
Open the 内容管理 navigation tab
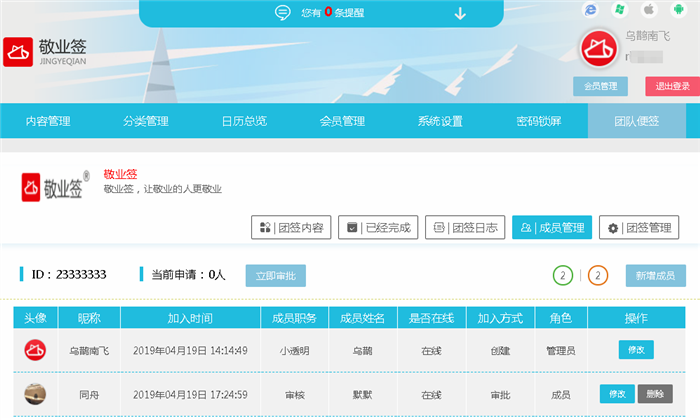click(x=48, y=121)
